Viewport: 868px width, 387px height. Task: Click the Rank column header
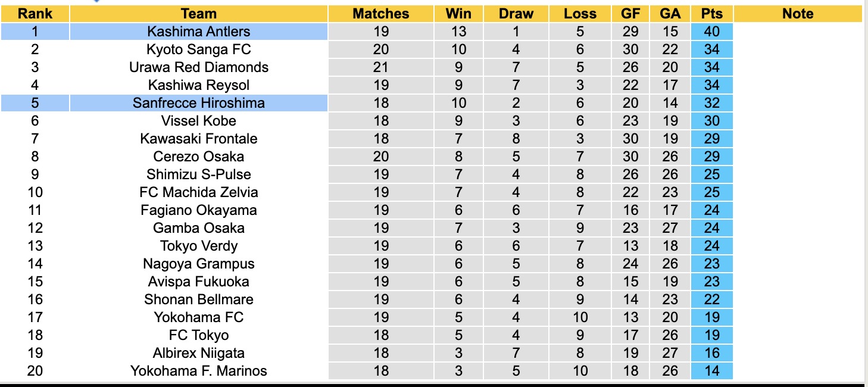[35, 14]
